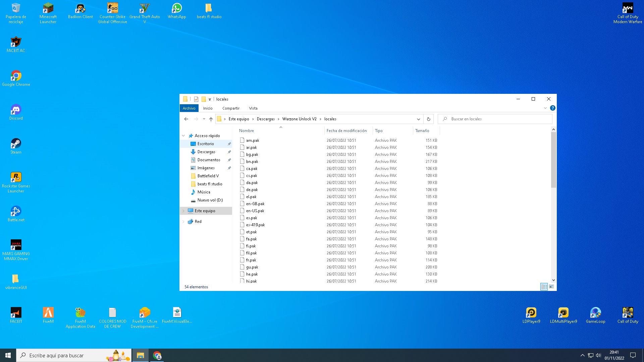The height and width of the screenshot is (362, 644).
Task: Click the Up one level arrow
Action: tap(211, 119)
